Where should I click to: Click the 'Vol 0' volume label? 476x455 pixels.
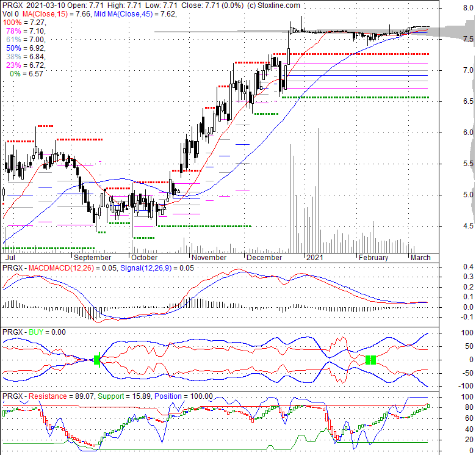10,14
